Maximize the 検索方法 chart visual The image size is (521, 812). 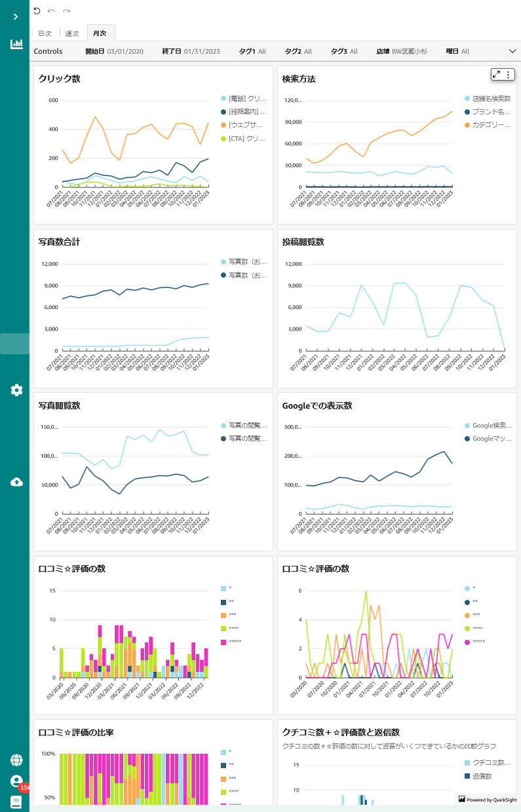click(497, 74)
